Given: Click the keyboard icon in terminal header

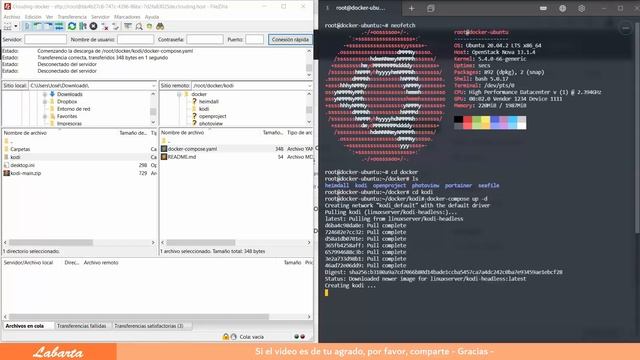Looking at the screenshot, I should pos(543,8).
